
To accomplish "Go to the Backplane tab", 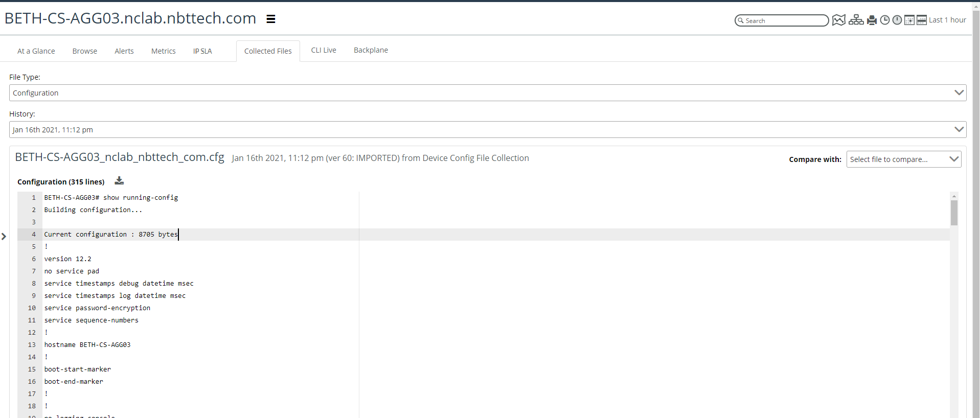I will [x=371, y=50].
